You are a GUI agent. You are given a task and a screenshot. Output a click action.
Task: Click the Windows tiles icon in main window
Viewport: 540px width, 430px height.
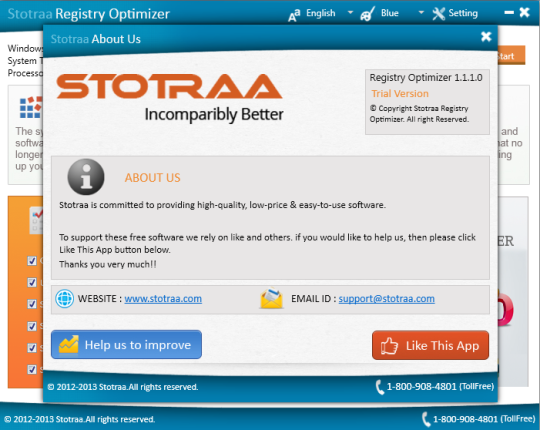coord(31,107)
